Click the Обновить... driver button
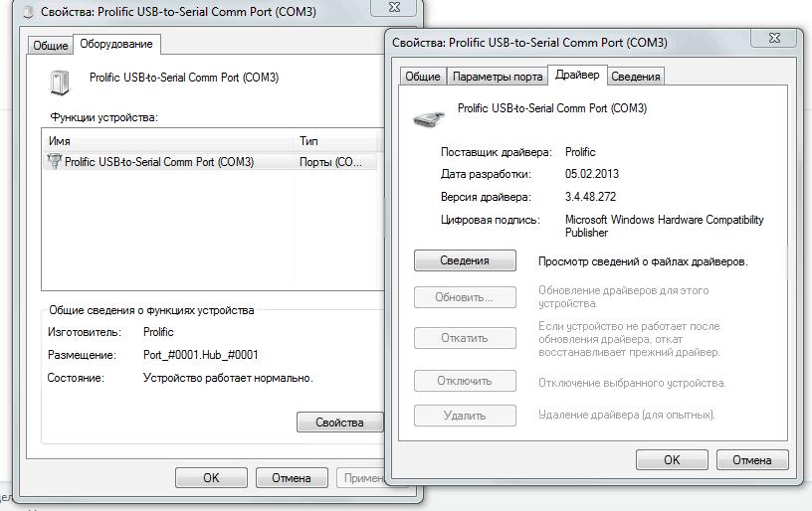This screenshot has height=511, width=812. coord(465,297)
